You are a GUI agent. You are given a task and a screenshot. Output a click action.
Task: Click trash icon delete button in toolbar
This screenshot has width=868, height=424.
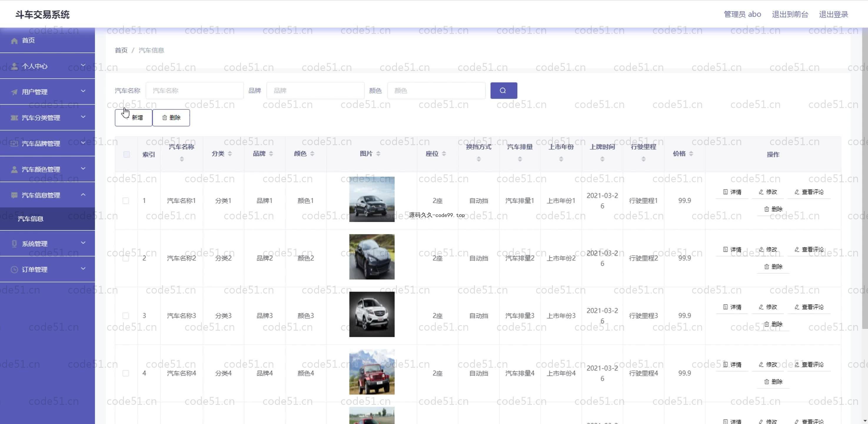[171, 118]
